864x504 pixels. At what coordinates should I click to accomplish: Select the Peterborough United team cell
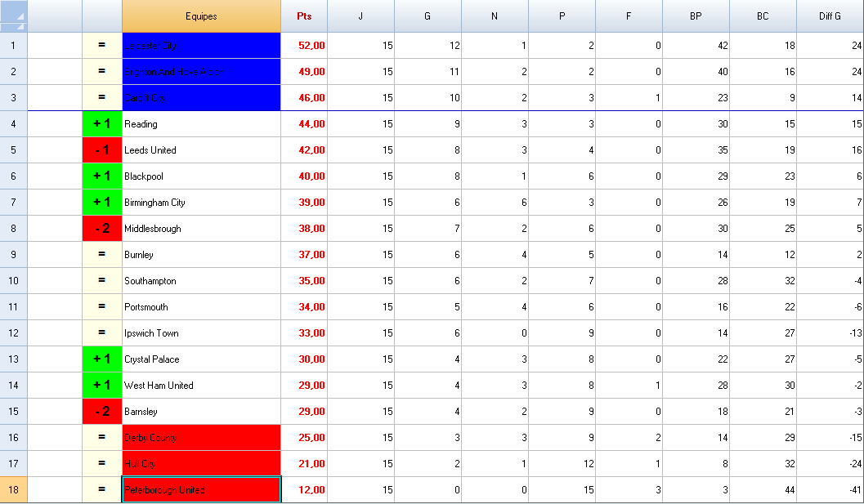[201, 489]
